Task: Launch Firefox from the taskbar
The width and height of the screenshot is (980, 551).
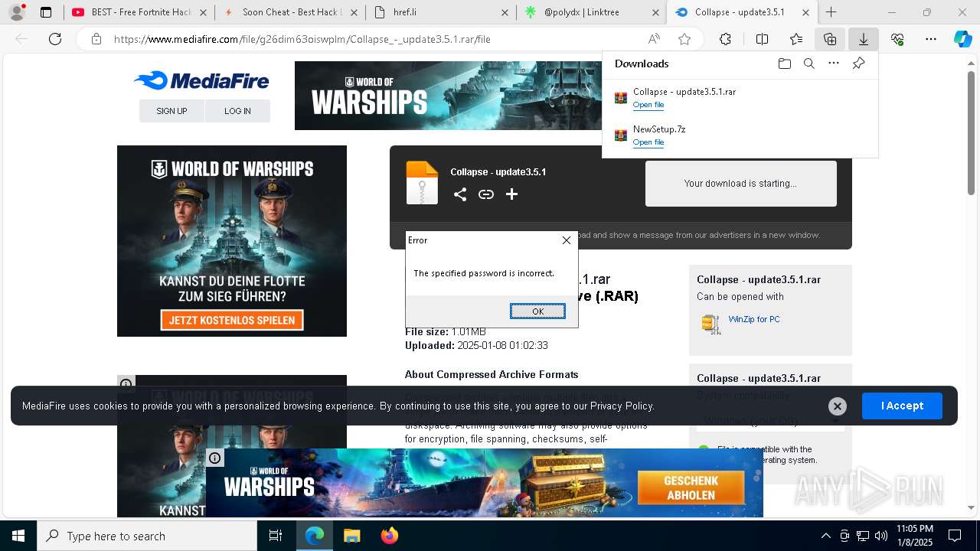Action: coord(390,536)
